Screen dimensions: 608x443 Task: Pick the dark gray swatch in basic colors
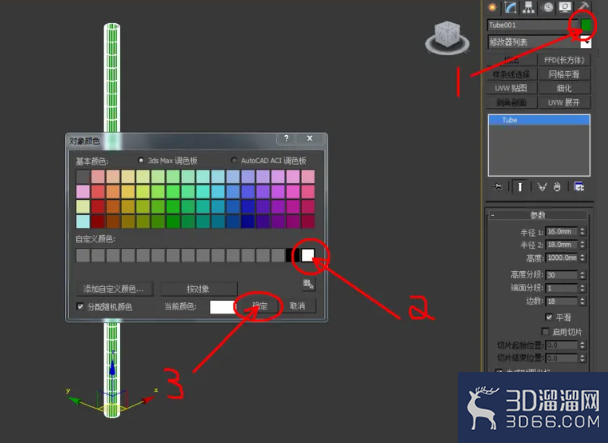click(83, 177)
